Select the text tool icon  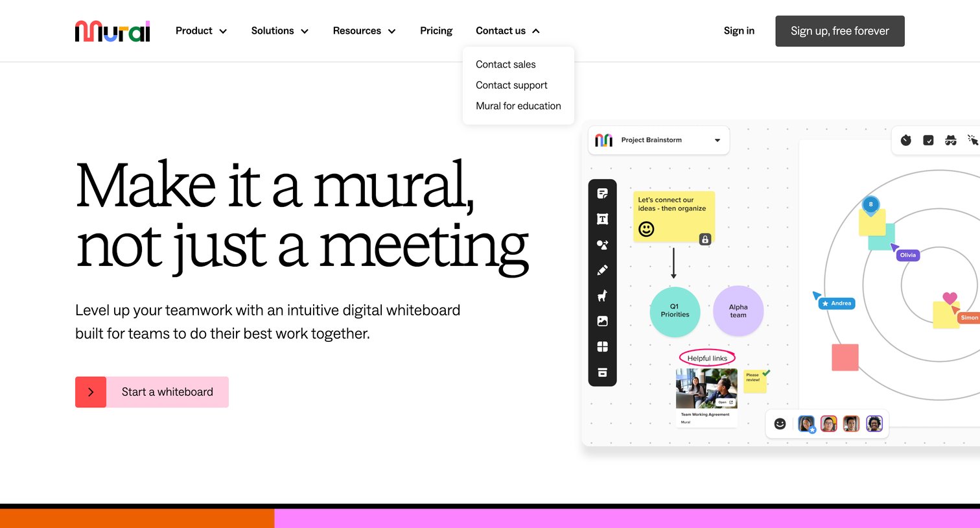tap(602, 219)
